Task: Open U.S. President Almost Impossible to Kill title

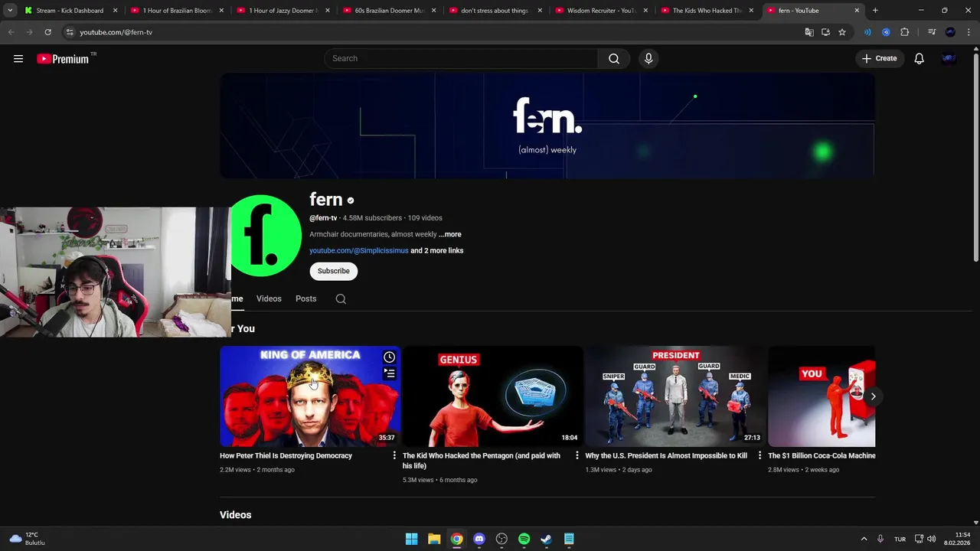Action: [x=666, y=455]
